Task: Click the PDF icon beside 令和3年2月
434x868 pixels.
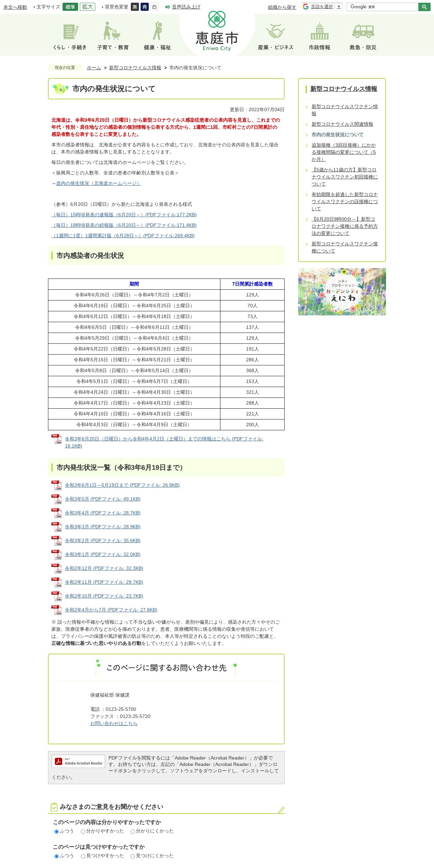Action: coord(56,540)
